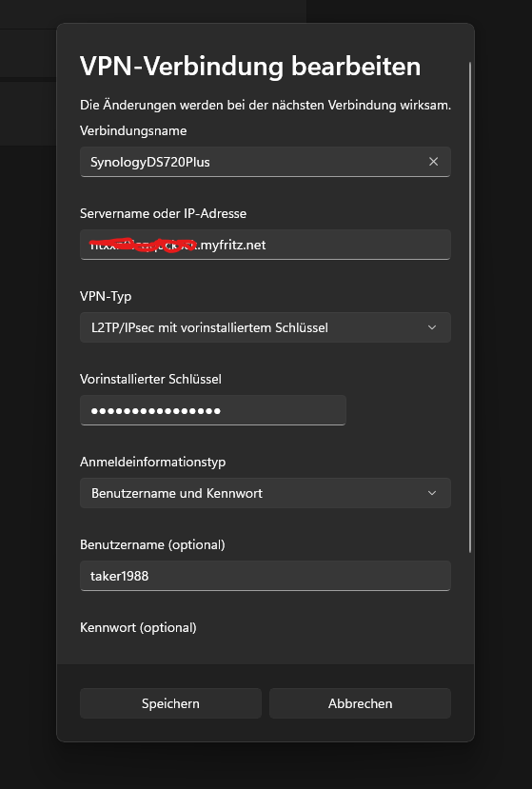Click the "Anmeldeinformationstyp" label
Viewport: 532px width, 789px height.
point(152,462)
